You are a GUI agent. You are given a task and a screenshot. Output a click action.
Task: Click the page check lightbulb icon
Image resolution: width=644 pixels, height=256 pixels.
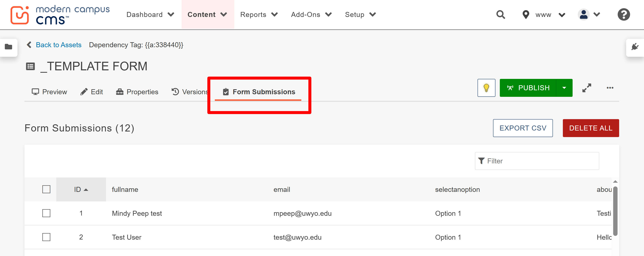tap(486, 88)
